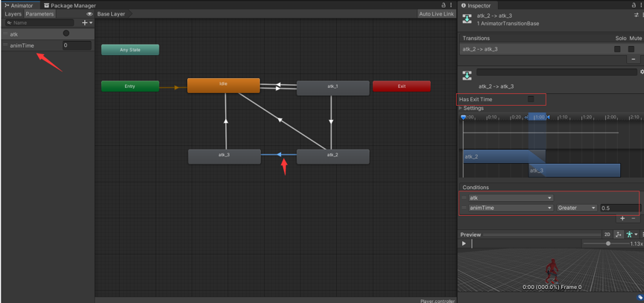Click the preview timeline scrubber handle

(472, 243)
